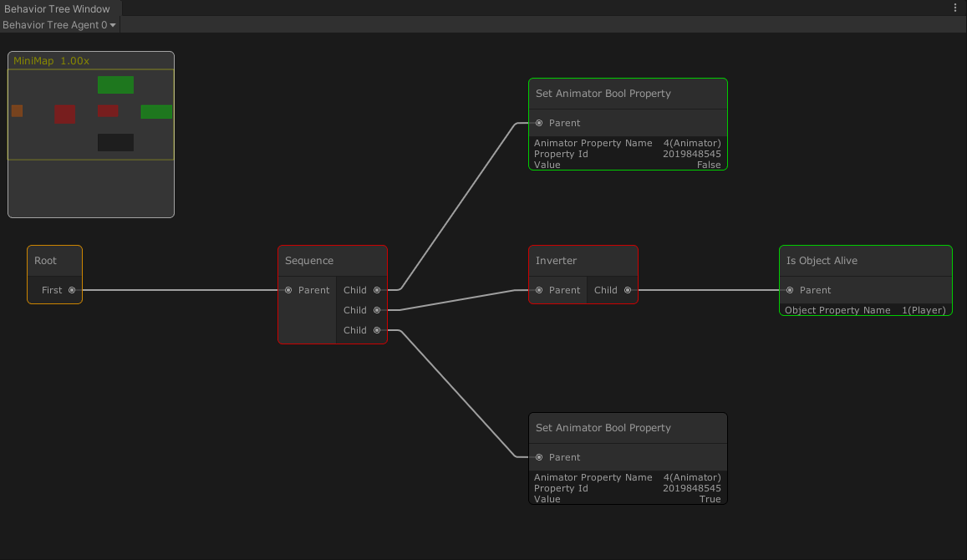Click the edge connecting Inverter to Is Object Alive
This screenshot has width=967, height=560.
click(709, 290)
